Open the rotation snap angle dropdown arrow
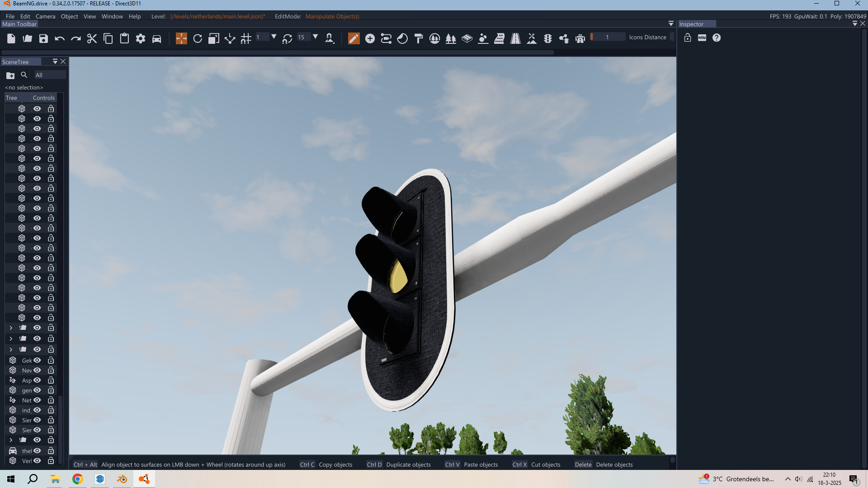The image size is (868, 488). 315,37
